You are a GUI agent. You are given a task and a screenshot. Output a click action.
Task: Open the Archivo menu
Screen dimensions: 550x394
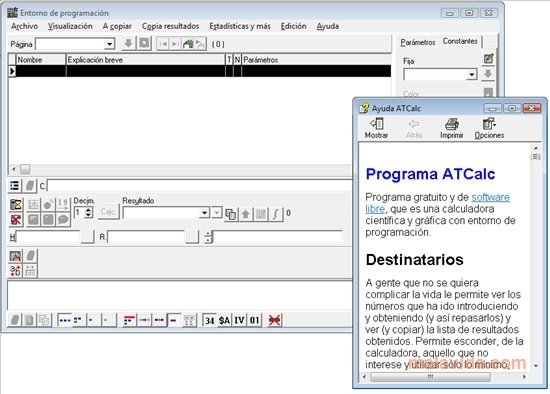[x=24, y=26]
